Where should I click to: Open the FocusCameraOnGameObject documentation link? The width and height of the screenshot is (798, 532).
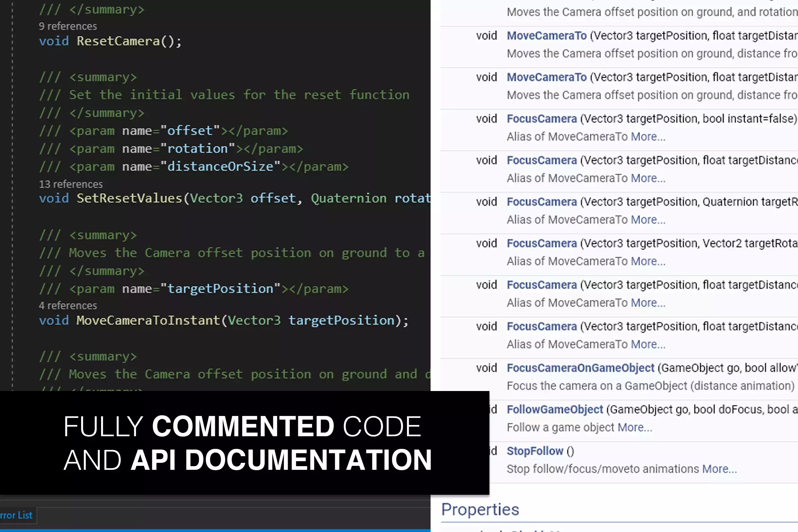tap(580, 368)
